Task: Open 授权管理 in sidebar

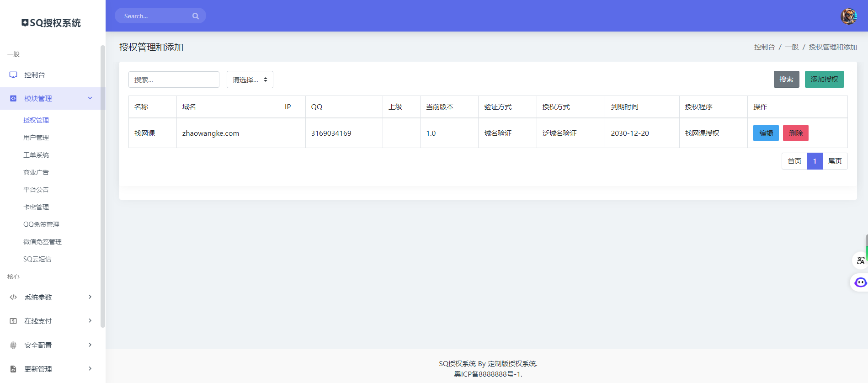Action: 36,120
